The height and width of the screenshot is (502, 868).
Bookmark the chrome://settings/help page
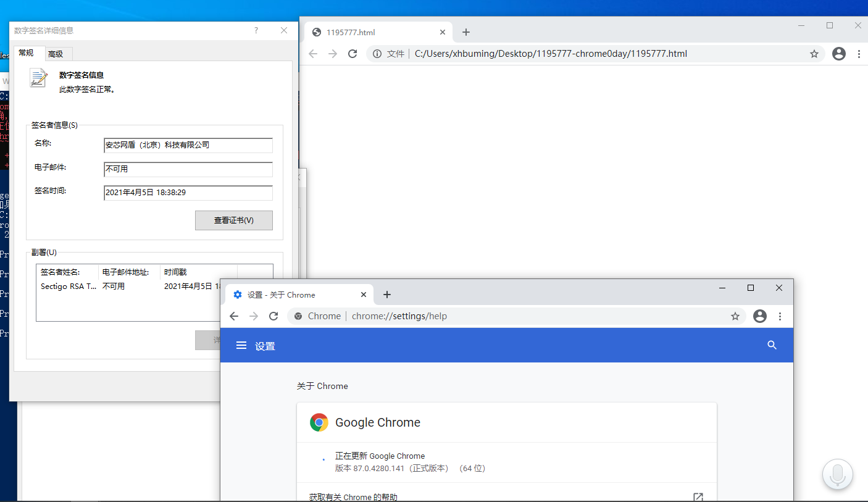tap(735, 316)
